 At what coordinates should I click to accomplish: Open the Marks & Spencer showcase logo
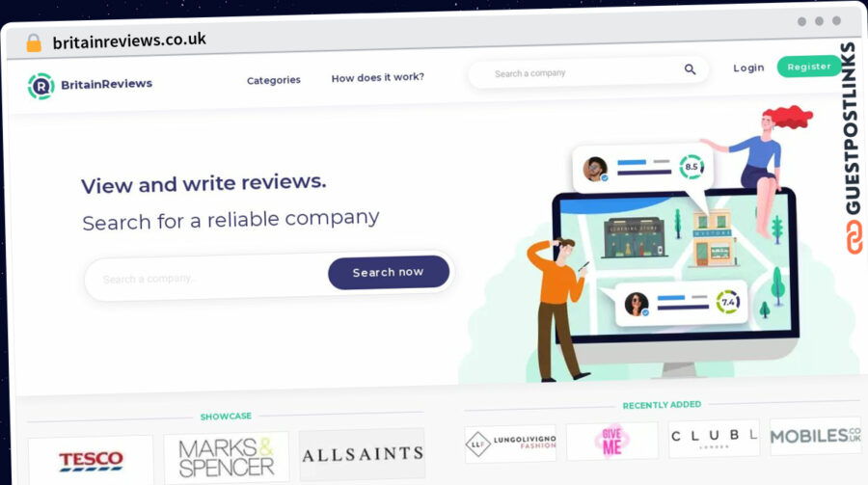(x=227, y=457)
